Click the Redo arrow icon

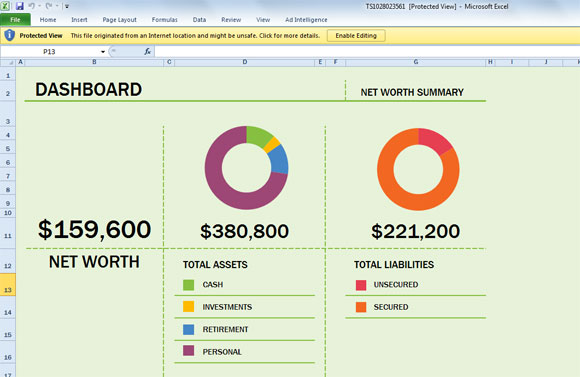coord(49,6)
